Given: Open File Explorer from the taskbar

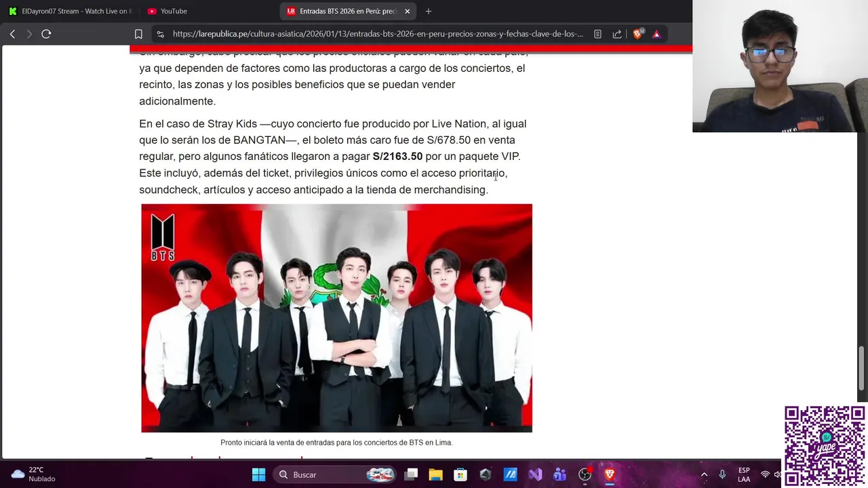Looking at the screenshot, I should coord(435,474).
